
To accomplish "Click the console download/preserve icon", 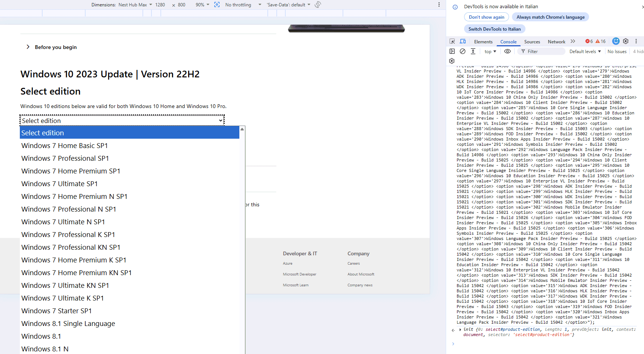I will pyautogui.click(x=473, y=51).
